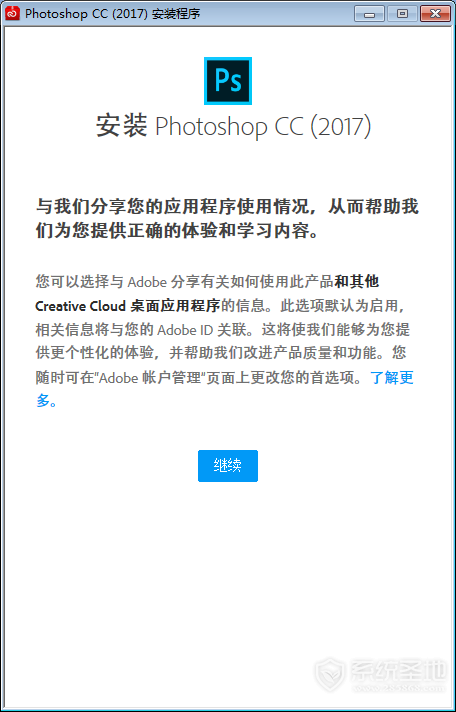Click the Photoshop Ps logo
The height and width of the screenshot is (712, 456).
228,81
